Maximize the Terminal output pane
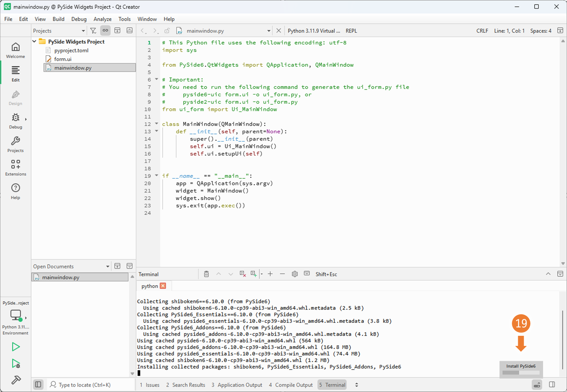567x392 pixels. coord(560,274)
